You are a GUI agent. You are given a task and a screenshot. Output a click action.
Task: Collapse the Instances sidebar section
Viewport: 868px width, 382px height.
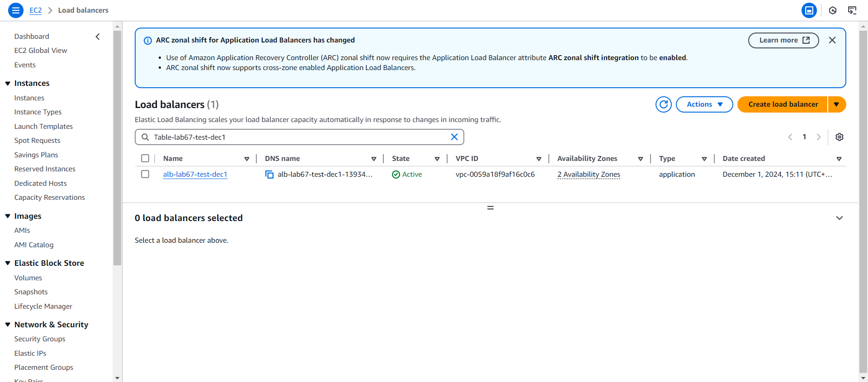[8, 83]
